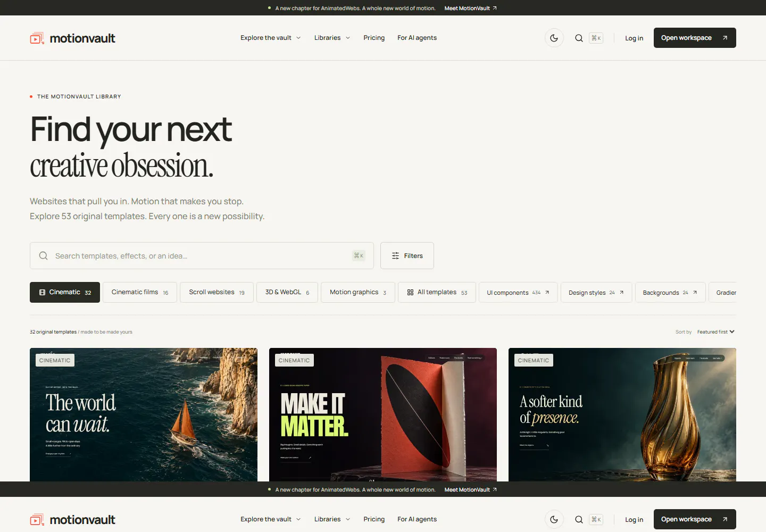Open The world can wait template thumbnail
Image resolution: width=766 pixels, height=532 pixels.
tap(144, 415)
